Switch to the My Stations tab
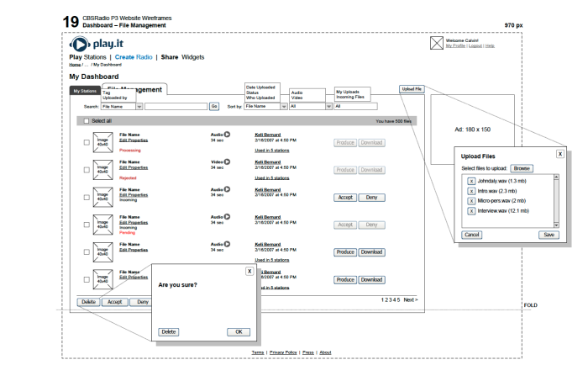Screen dimensions: 588x381 85,91
